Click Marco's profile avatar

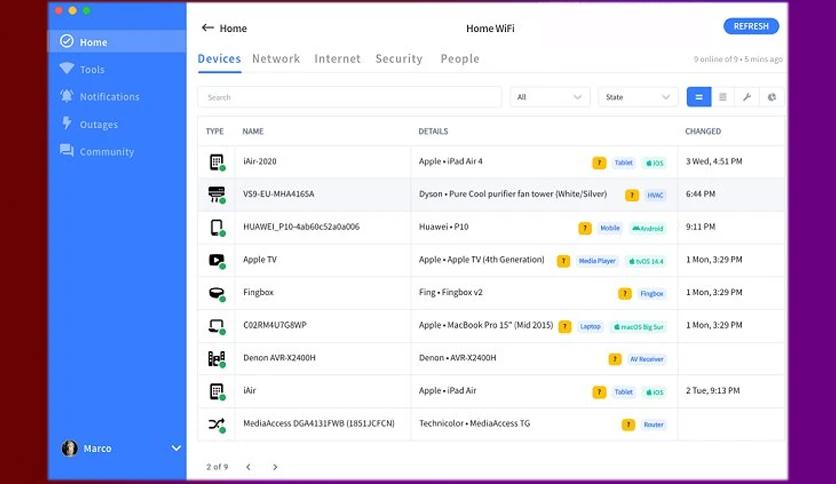point(69,448)
